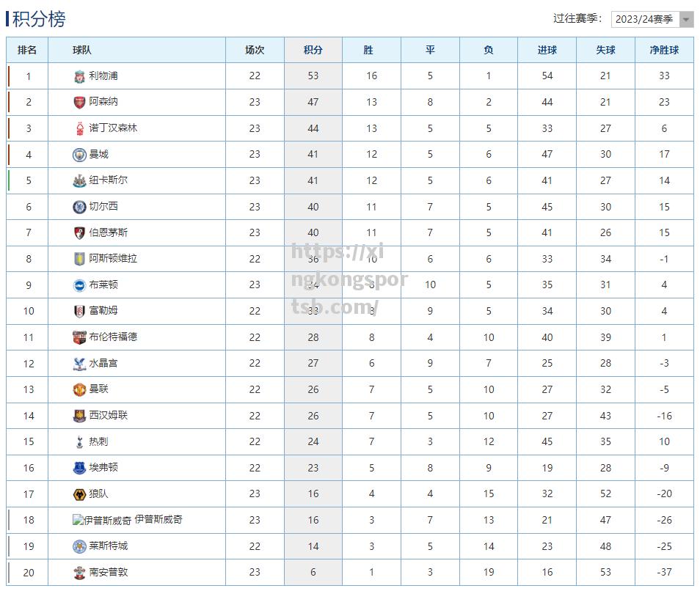The image size is (700, 591).
Task: Click the Crystal Palace eagle crest
Action: 79,364
